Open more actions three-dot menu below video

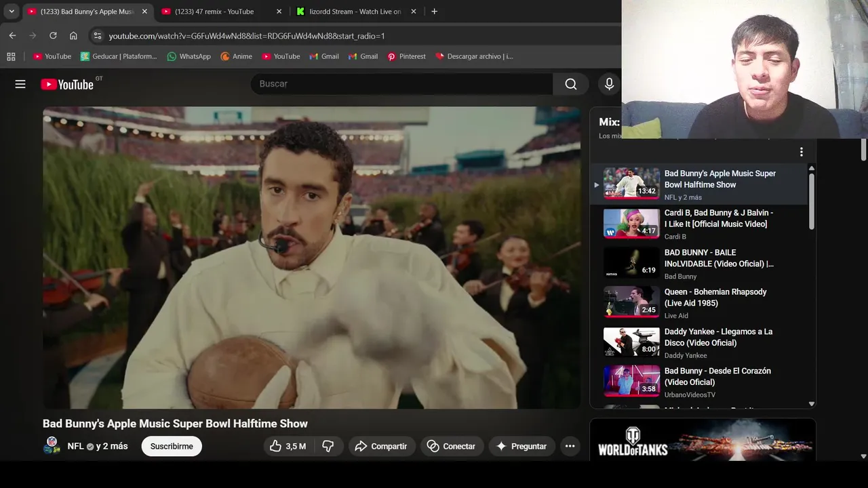[570, 446]
